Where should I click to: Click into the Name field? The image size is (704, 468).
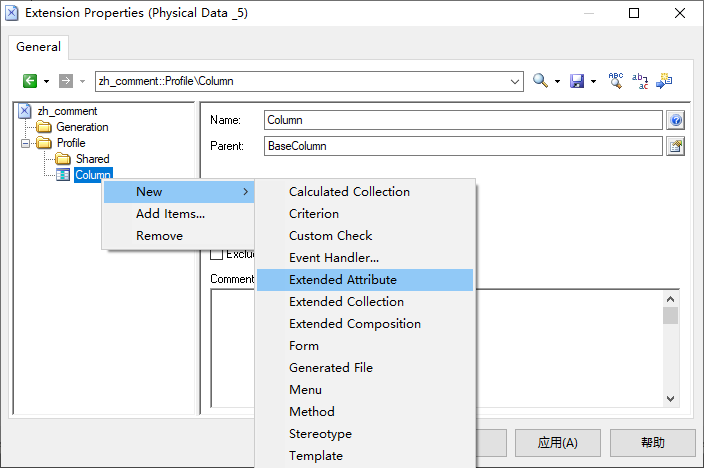pyautogui.click(x=463, y=120)
